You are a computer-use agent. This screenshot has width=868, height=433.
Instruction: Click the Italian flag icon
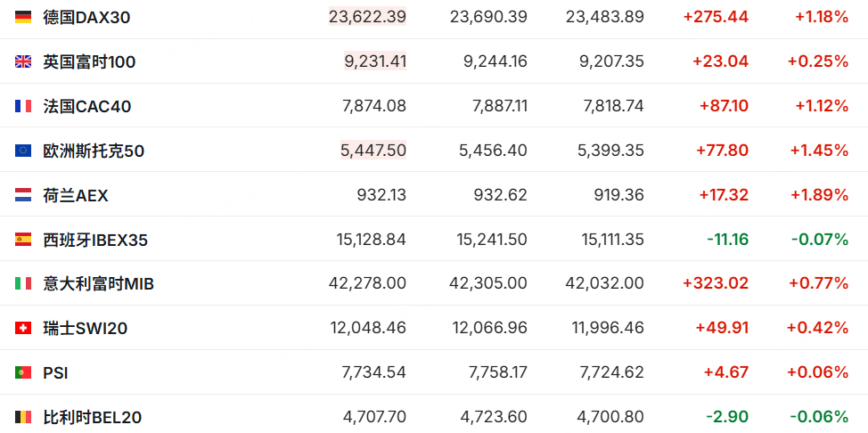point(23,283)
